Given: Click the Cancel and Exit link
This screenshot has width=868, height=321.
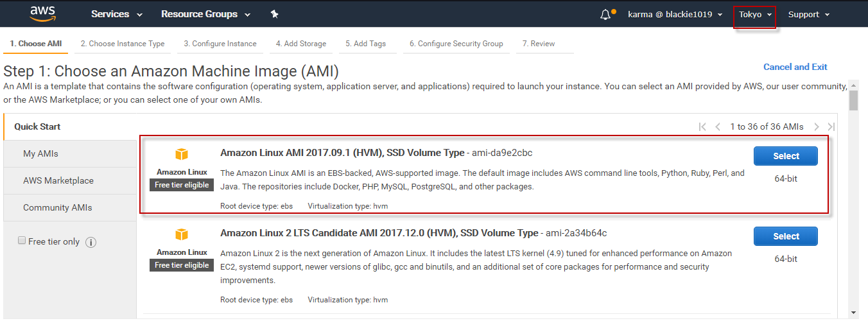Looking at the screenshot, I should tap(795, 67).
